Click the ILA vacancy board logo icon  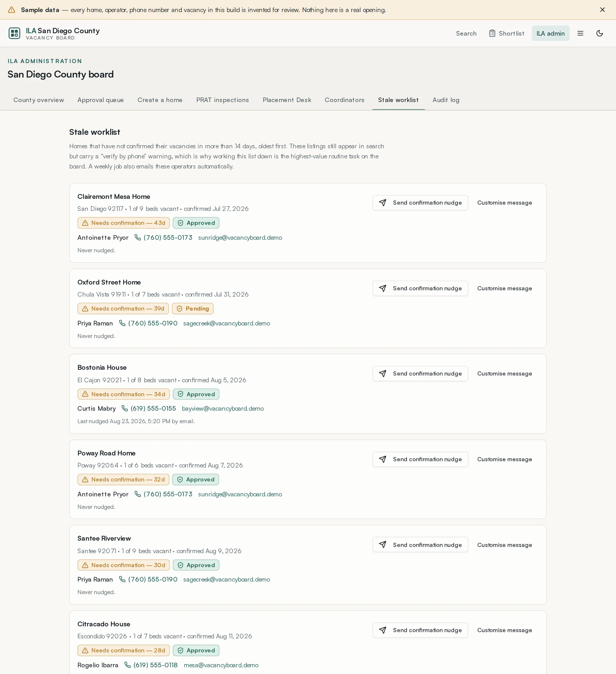tap(14, 33)
